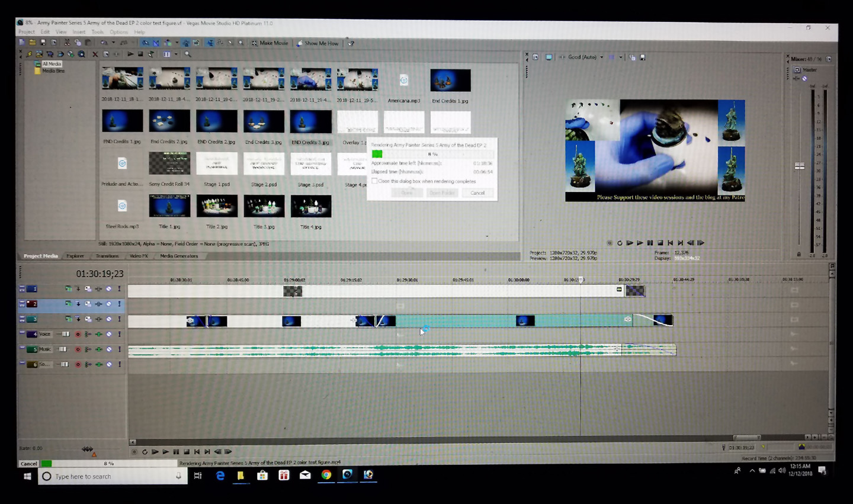Toggle Loop Playback in the video preview
Image resolution: width=853 pixels, height=504 pixels.
(x=620, y=243)
